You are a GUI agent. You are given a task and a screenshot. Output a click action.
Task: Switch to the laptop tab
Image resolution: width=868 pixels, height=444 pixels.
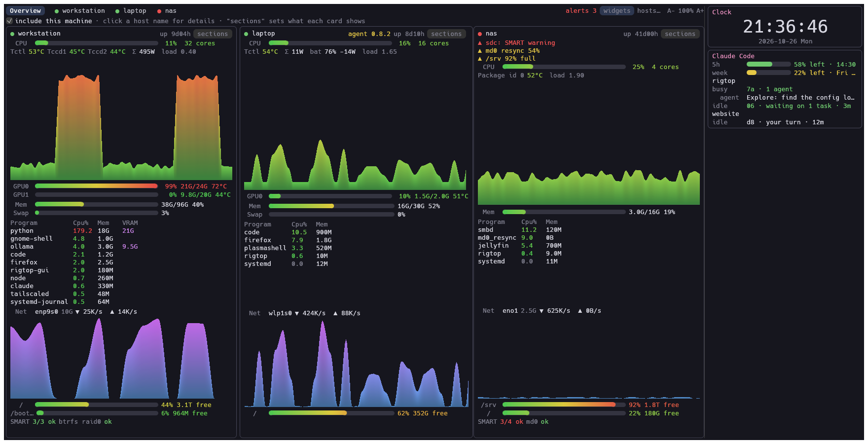coord(131,11)
